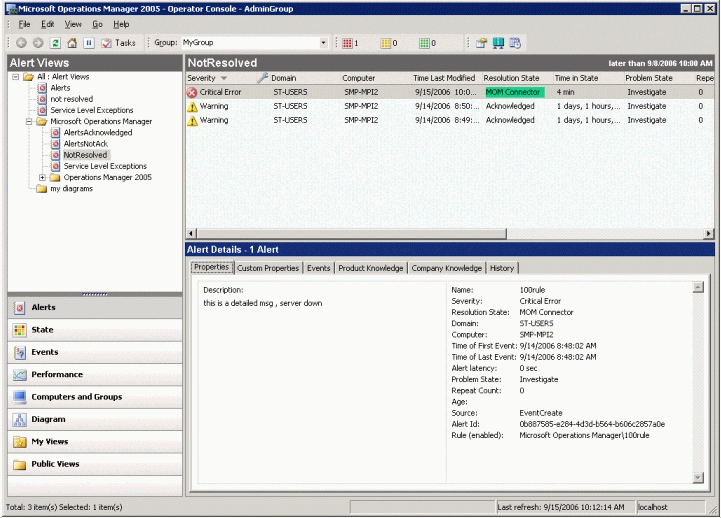Viewport: 721px width, 518px height.
Task: Collapse the All : Alert Views tree node
Action: pyautogui.click(x=16, y=77)
